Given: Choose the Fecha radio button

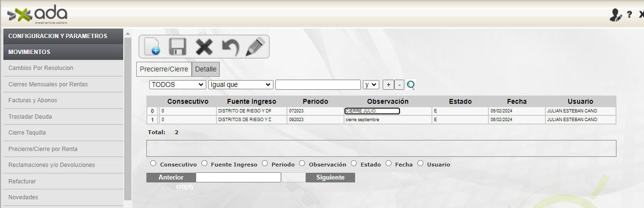Looking at the screenshot, I should coord(388,164).
